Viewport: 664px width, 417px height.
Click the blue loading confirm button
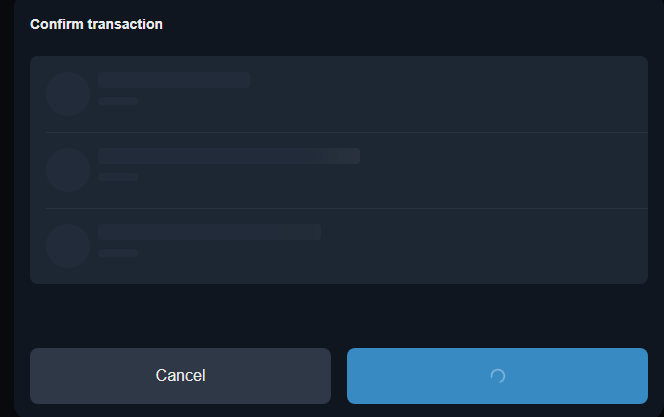[x=497, y=376]
